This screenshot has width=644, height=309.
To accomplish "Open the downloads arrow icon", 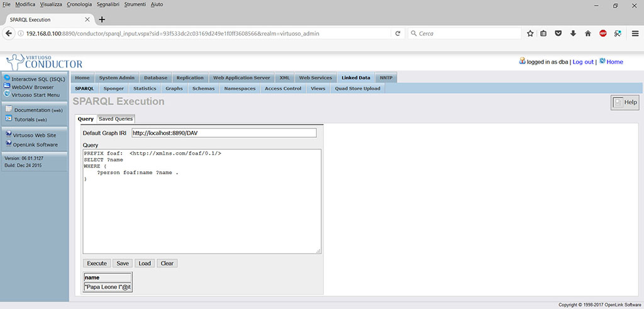I will pyautogui.click(x=573, y=34).
